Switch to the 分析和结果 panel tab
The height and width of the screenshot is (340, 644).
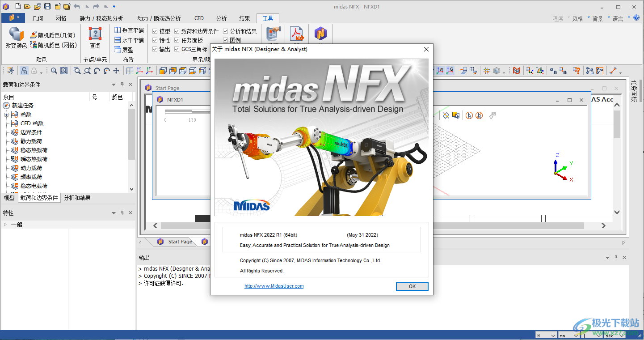[x=77, y=198]
